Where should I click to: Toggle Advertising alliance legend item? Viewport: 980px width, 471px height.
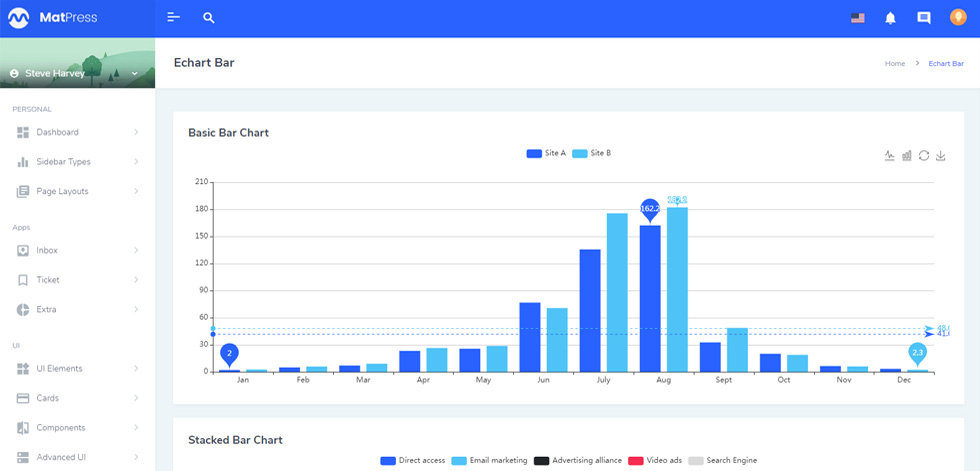coord(578,460)
